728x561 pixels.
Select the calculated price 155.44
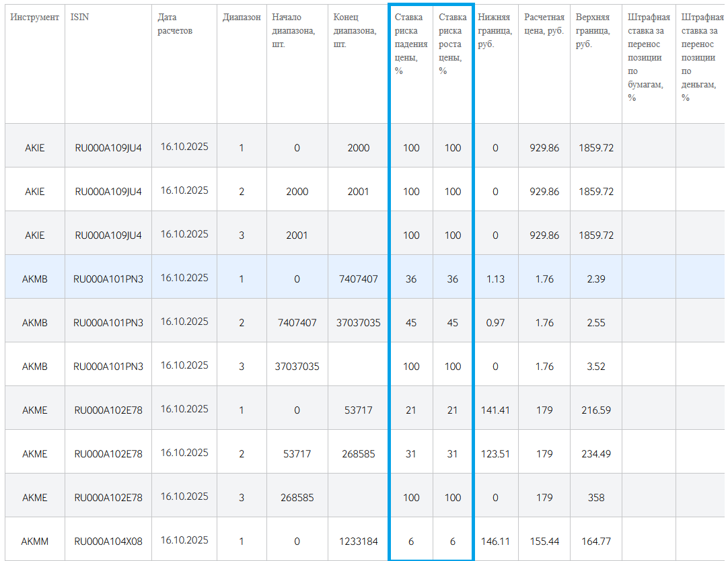(x=544, y=541)
